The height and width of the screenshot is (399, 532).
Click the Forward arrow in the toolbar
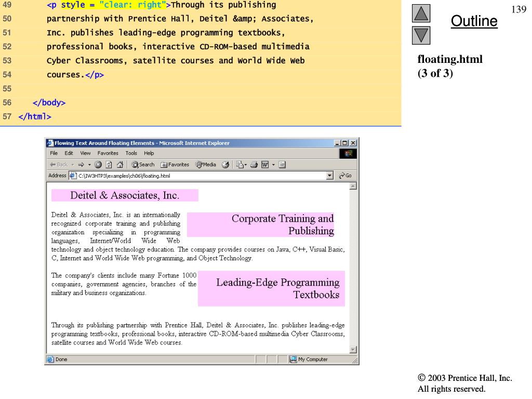click(x=81, y=165)
